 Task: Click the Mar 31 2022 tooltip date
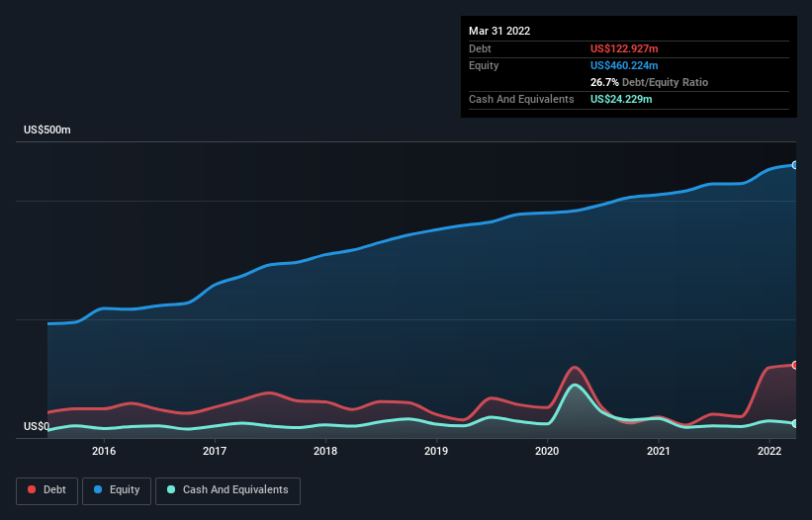pyautogui.click(x=499, y=31)
